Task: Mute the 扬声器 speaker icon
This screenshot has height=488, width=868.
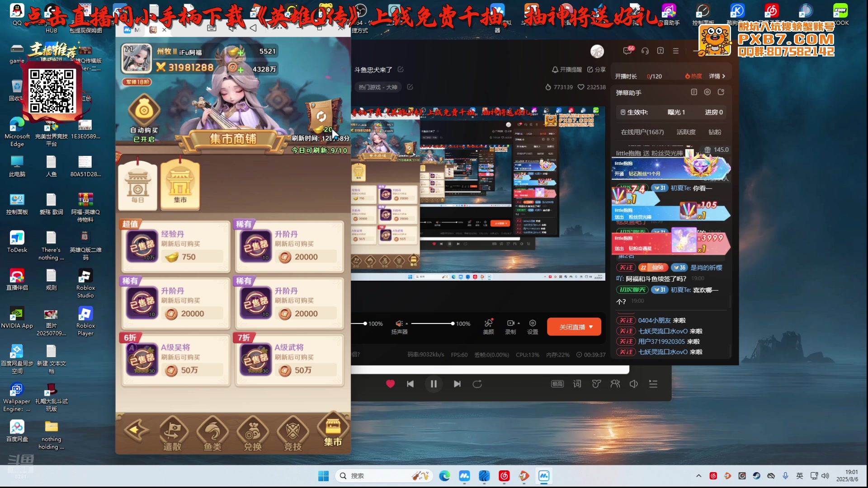Action: pos(399,324)
